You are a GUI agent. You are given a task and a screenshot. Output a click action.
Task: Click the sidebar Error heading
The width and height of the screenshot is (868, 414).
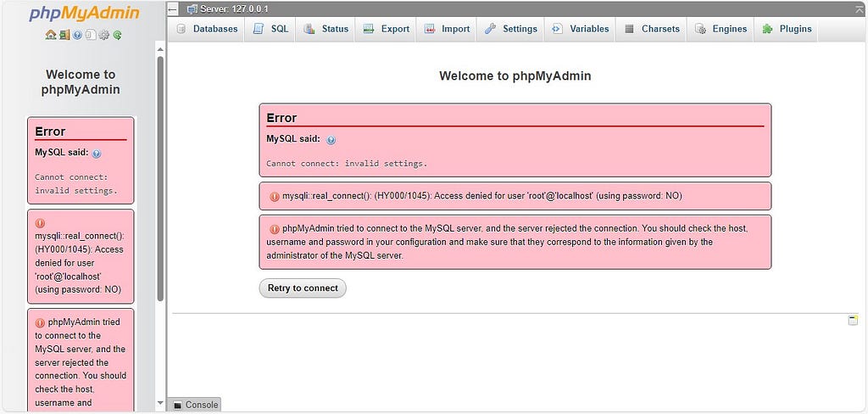click(50, 131)
